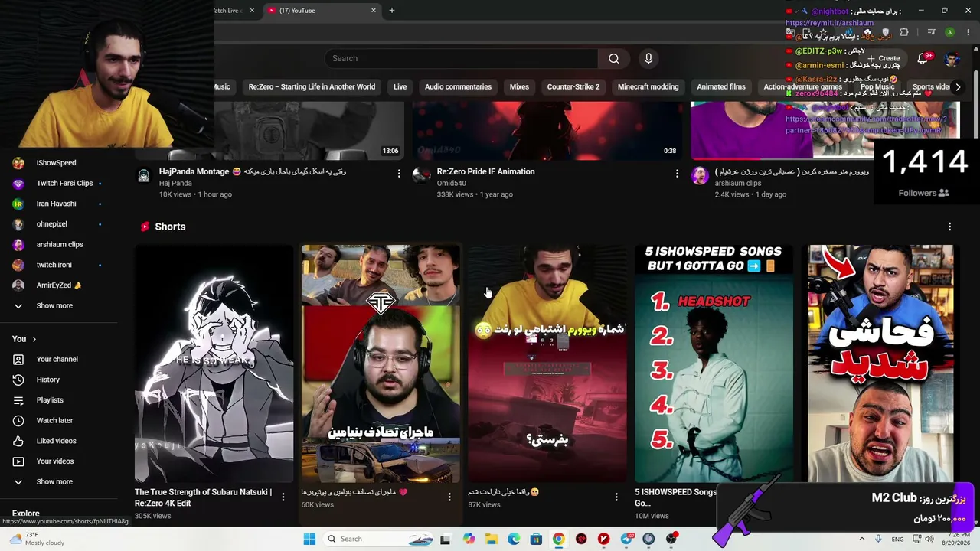The height and width of the screenshot is (551, 980).
Task: Play the 'HE IS SO WEAK' Subaru short
Action: pos(214,364)
